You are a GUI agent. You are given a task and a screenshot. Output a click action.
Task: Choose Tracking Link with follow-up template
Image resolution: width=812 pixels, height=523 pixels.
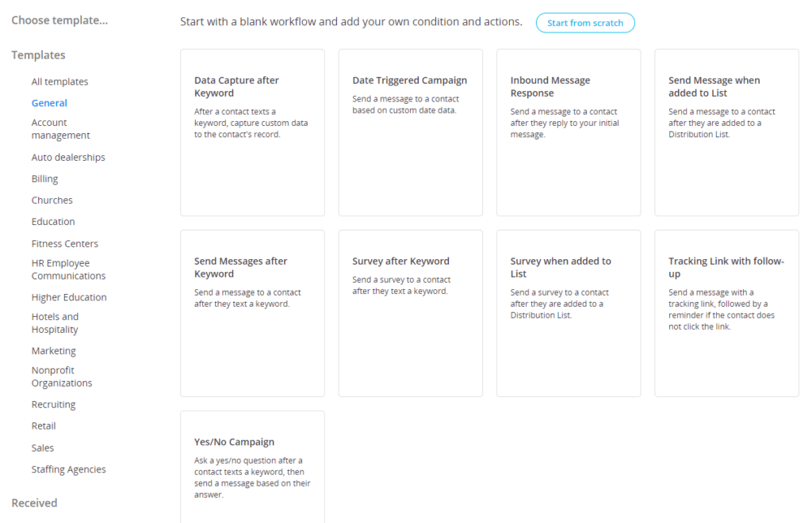[x=726, y=313]
